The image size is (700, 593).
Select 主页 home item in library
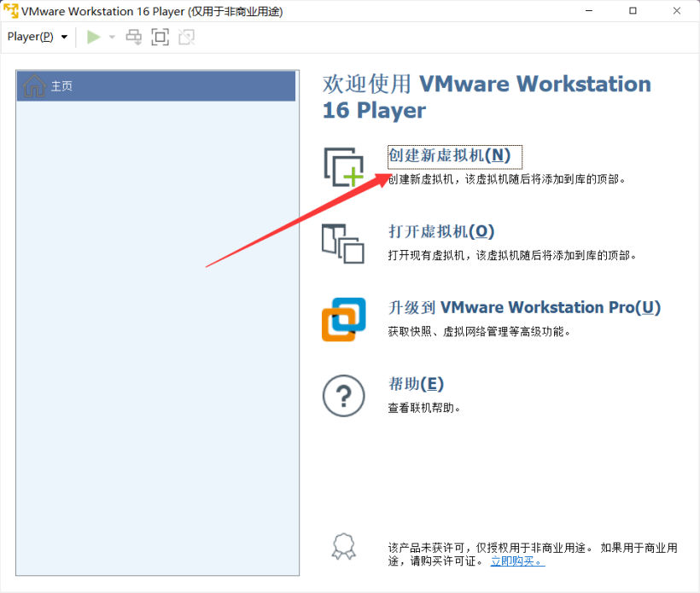click(156, 86)
